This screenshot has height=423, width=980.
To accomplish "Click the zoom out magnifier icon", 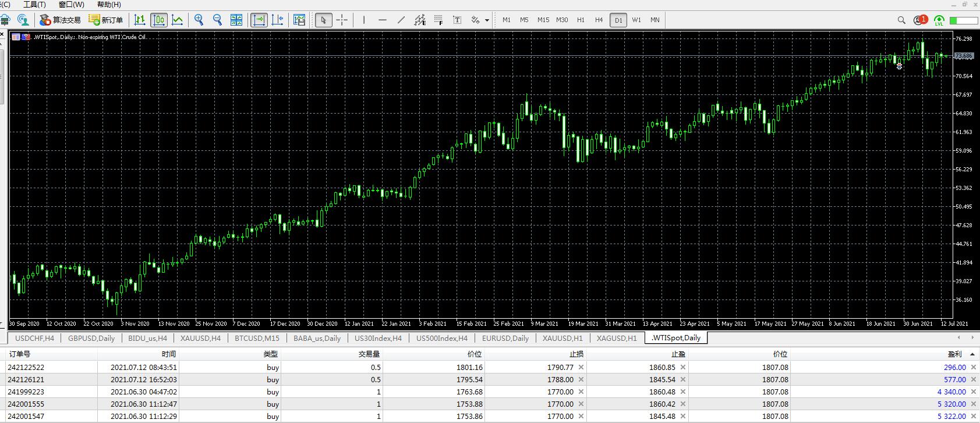I will 218,20.
